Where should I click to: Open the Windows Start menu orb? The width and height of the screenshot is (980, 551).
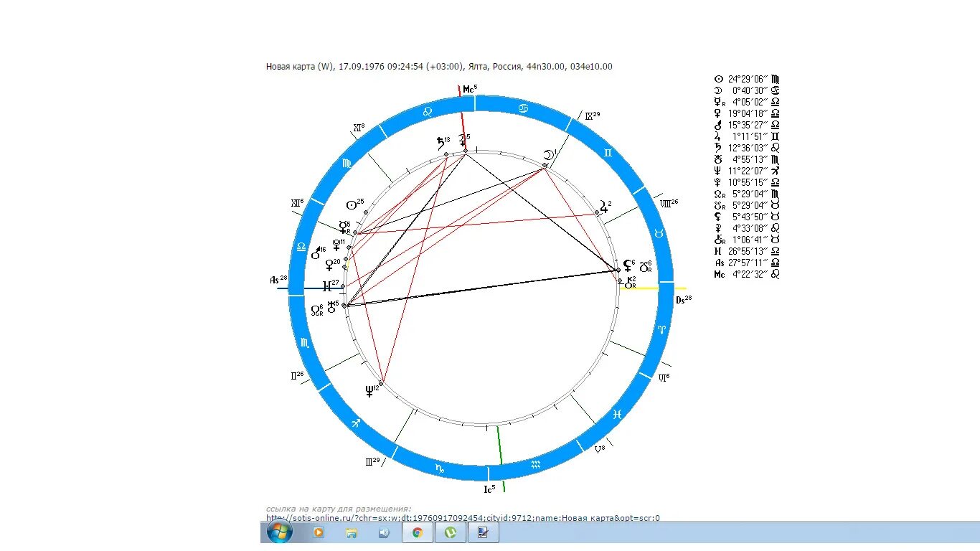279,532
